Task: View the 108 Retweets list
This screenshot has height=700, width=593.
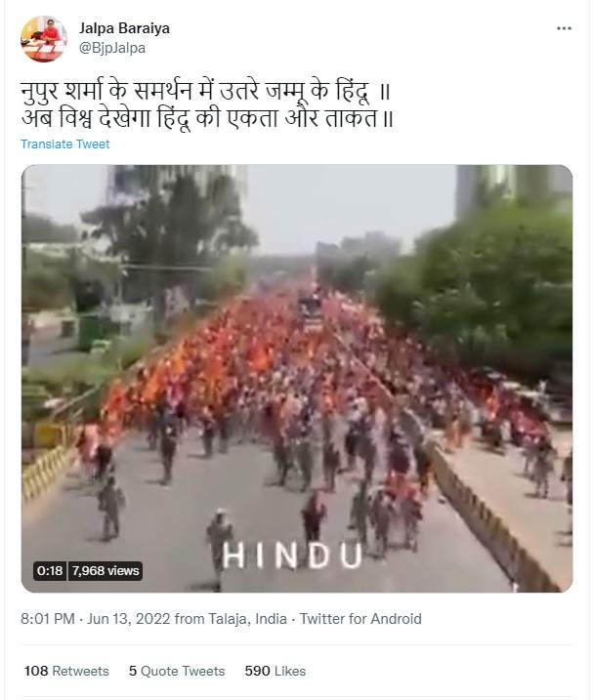Action: [66, 671]
